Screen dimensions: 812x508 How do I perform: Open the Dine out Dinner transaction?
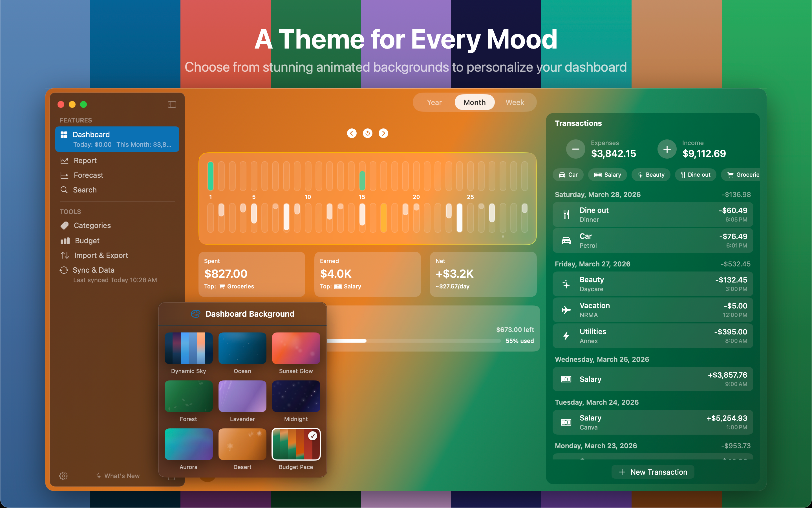(x=653, y=214)
